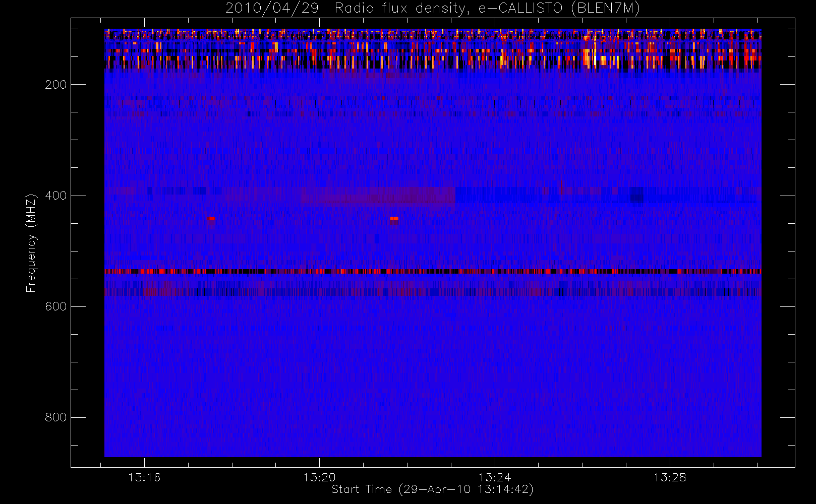Click the second red spot near 13:21
This screenshot has height=504, width=816.
(x=394, y=219)
